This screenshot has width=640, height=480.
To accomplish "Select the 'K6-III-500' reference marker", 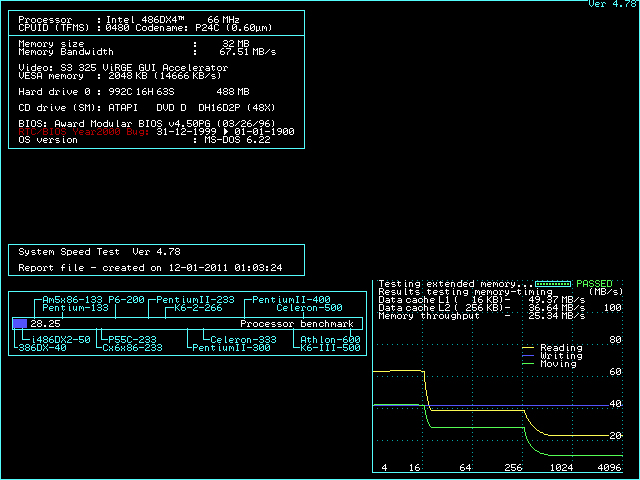I will pyautogui.click(x=330, y=348).
